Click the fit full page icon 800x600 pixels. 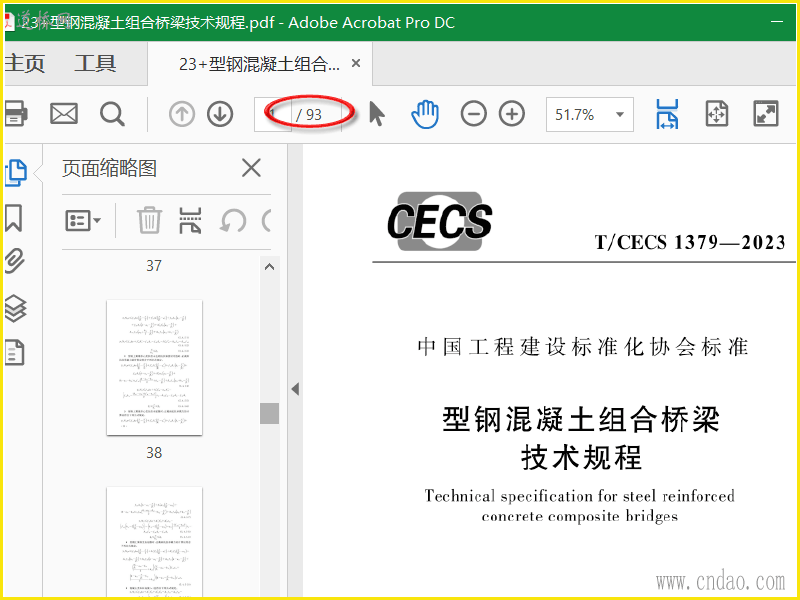(717, 113)
